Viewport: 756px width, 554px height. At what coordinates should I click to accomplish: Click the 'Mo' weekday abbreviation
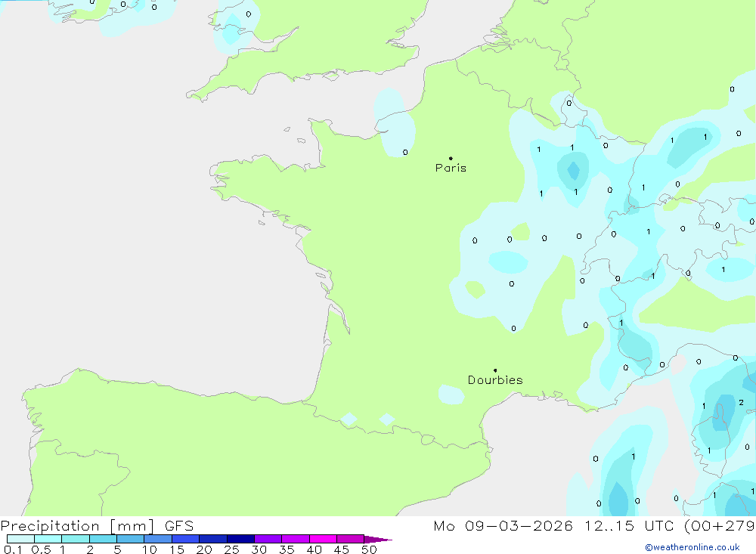[444, 526]
